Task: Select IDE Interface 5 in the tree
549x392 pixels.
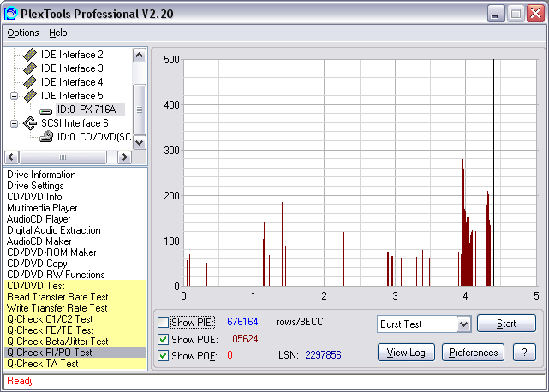Action: (72, 96)
